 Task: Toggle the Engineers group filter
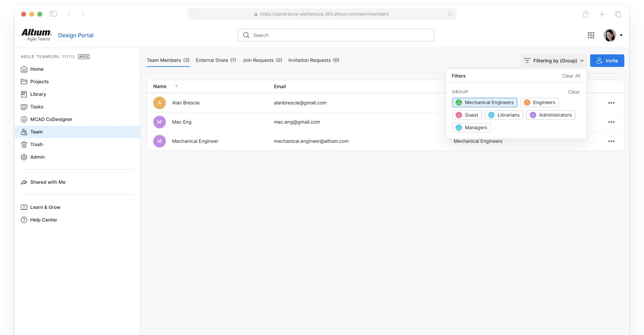point(539,103)
